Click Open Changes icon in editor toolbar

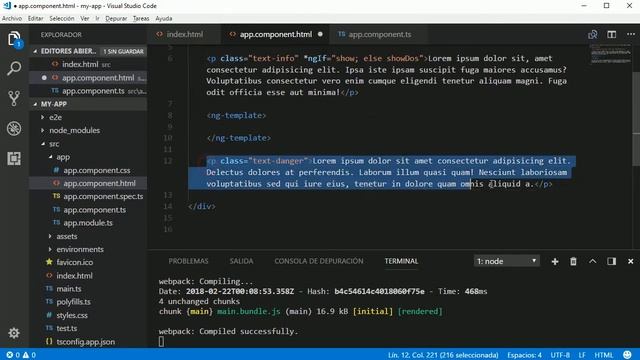593,35
